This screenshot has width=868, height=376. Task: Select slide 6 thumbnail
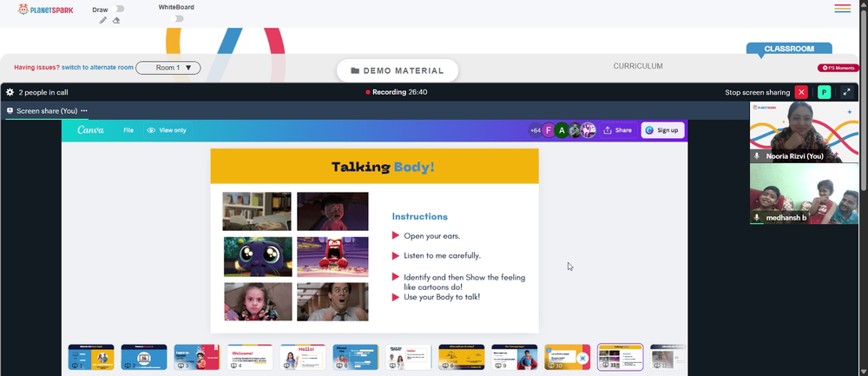(355, 357)
